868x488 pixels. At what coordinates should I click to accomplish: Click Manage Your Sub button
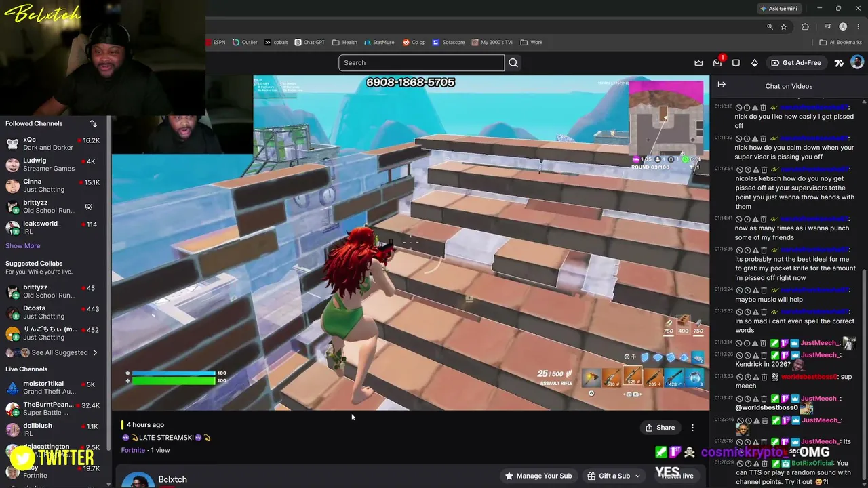point(538,476)
